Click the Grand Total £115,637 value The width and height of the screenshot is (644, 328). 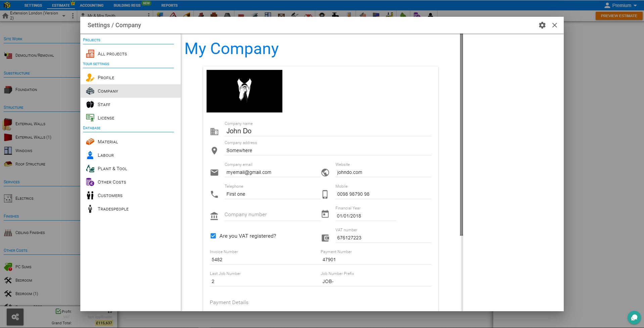(x=104, y=323)
